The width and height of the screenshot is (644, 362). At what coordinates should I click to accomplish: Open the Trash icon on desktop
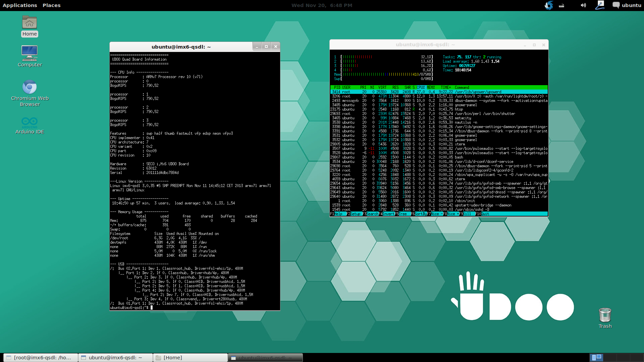[x=605, y=315]
